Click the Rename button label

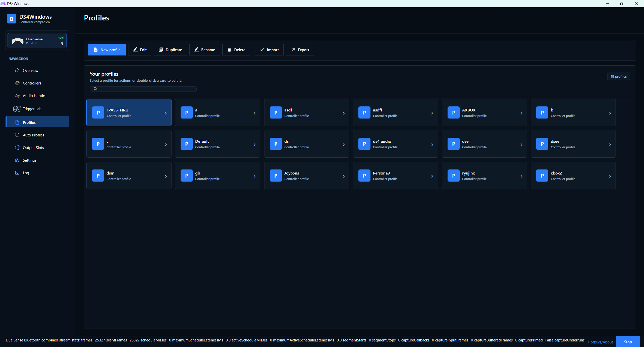coord(208,50)
